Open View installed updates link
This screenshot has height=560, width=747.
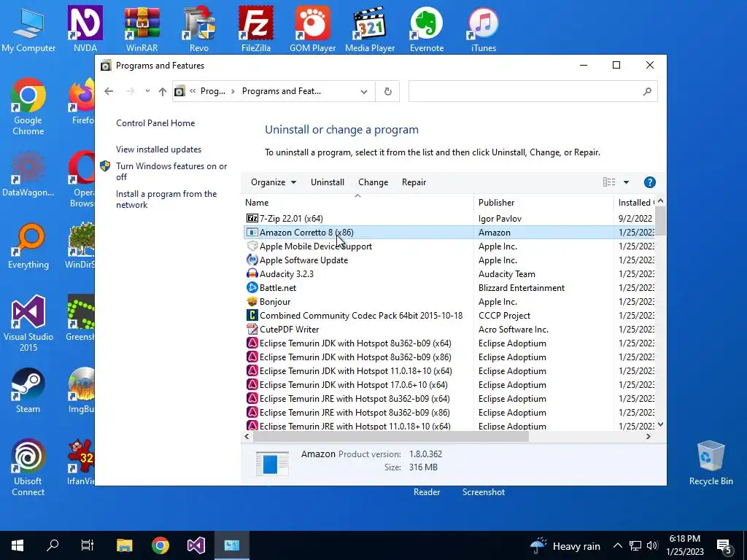[158, 149]
